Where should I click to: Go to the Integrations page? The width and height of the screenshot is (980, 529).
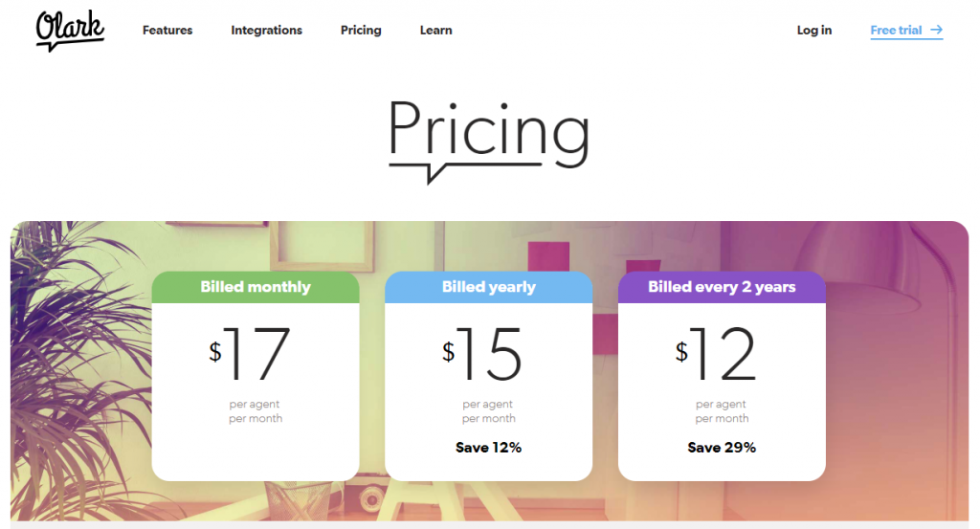tap(266, 31)
